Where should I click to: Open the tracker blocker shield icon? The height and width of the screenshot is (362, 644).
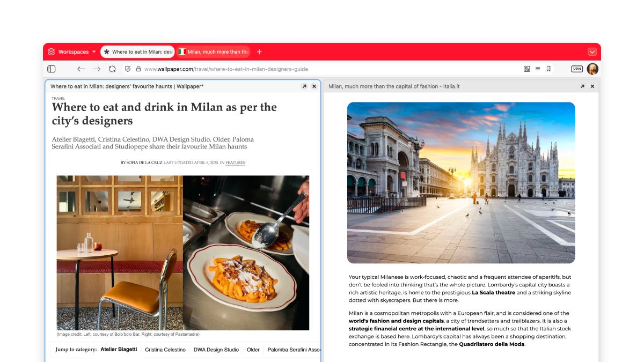pos(128,69)
